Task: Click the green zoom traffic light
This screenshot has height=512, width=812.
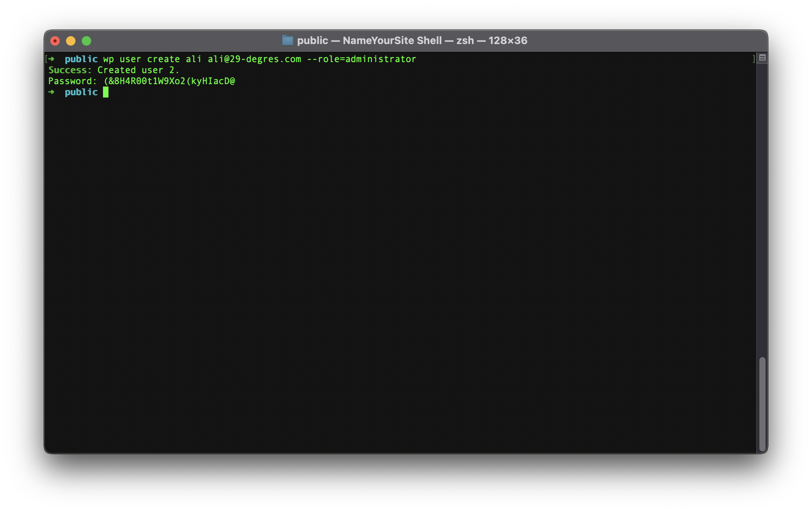Action: [86, 41]
